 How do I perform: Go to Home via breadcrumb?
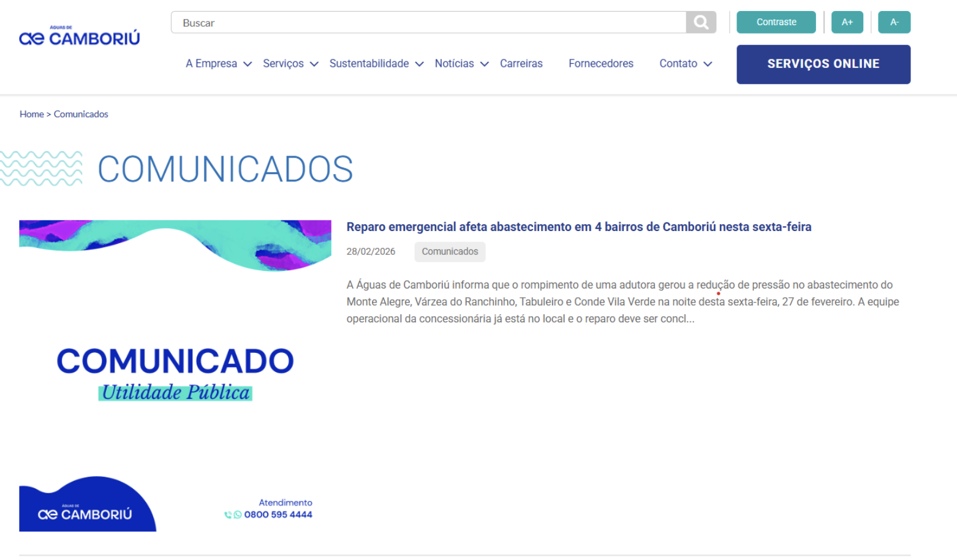[31, 114]
